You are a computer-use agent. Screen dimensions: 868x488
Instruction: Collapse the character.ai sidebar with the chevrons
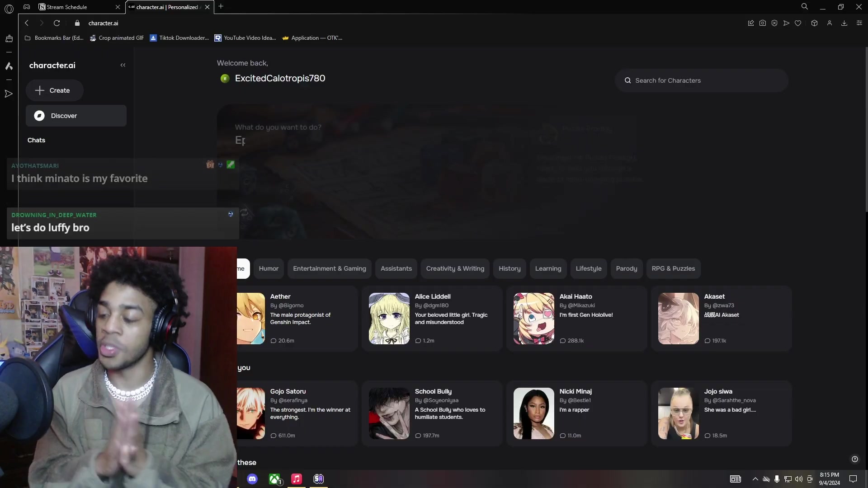[123, 65]
